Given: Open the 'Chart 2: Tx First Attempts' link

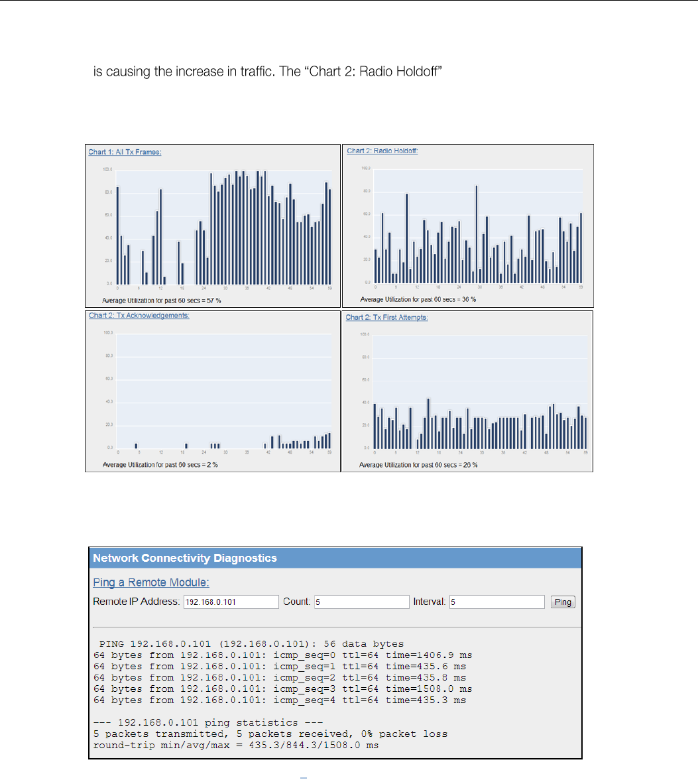Looking at the screenshot, I should click(386, 318).
